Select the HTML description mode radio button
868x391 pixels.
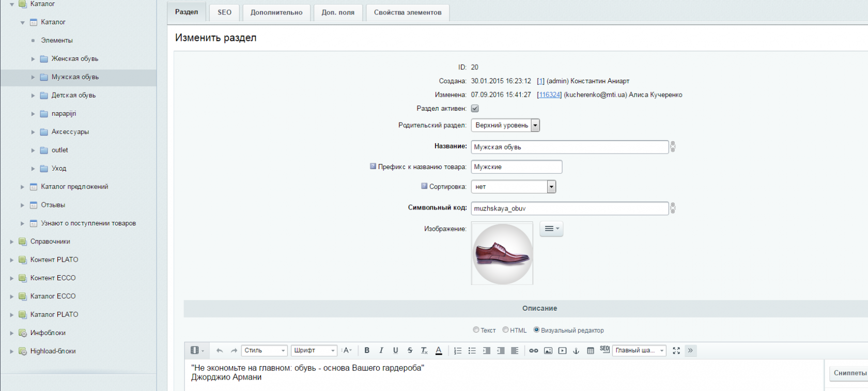(x=505, y=330)
